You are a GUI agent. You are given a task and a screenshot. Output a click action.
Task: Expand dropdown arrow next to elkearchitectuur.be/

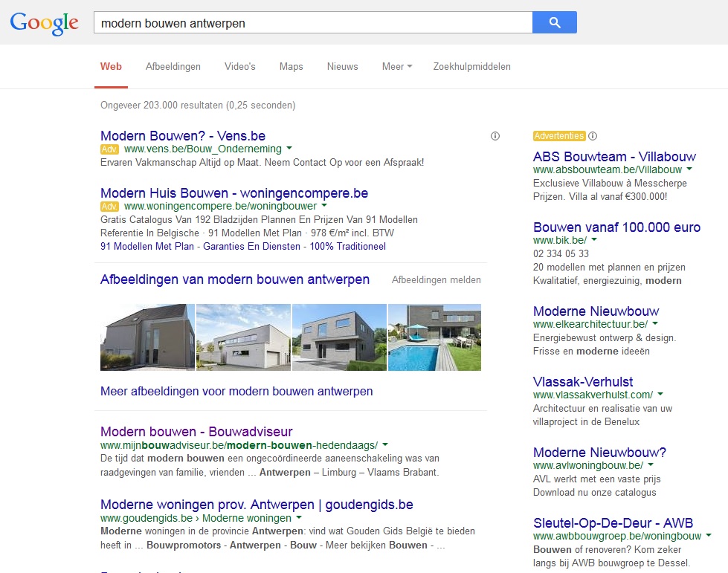click(655, 323)
